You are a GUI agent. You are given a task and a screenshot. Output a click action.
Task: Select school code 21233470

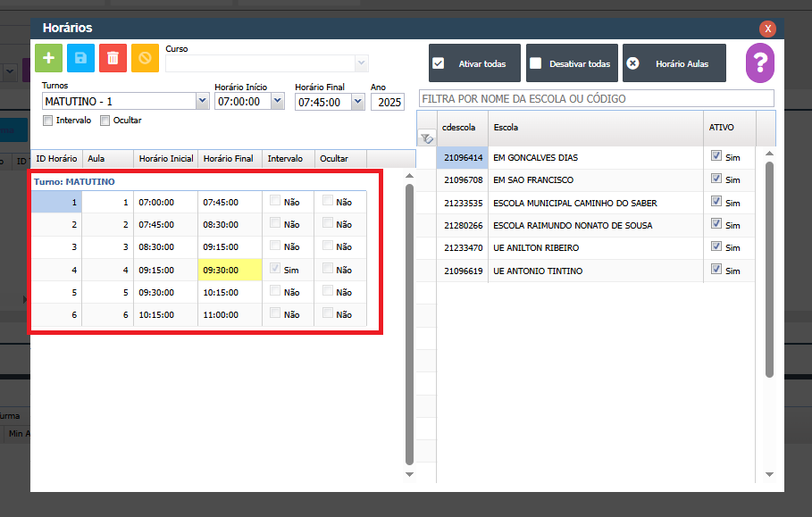tap(463, 248)
